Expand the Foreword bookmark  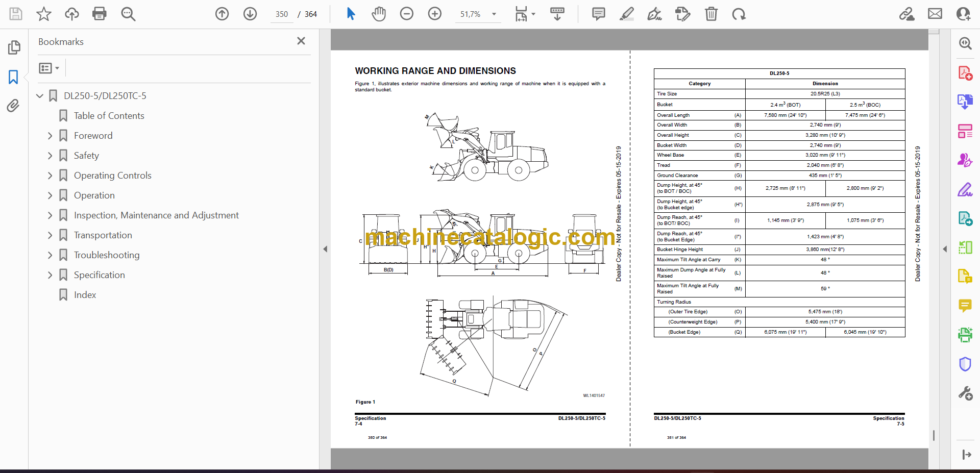(x=50, y=136)
